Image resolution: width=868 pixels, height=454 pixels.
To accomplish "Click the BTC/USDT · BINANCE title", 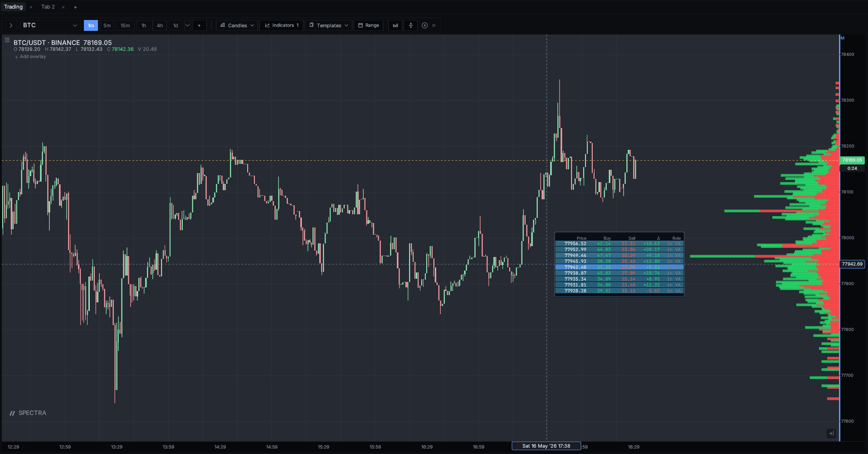I will coord(47,43).
